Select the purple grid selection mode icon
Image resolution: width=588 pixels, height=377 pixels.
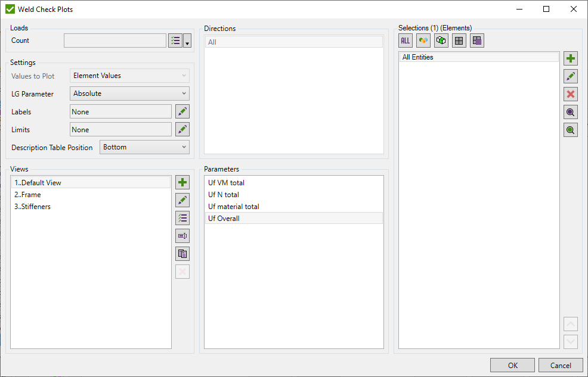click(x=476, y=40)
